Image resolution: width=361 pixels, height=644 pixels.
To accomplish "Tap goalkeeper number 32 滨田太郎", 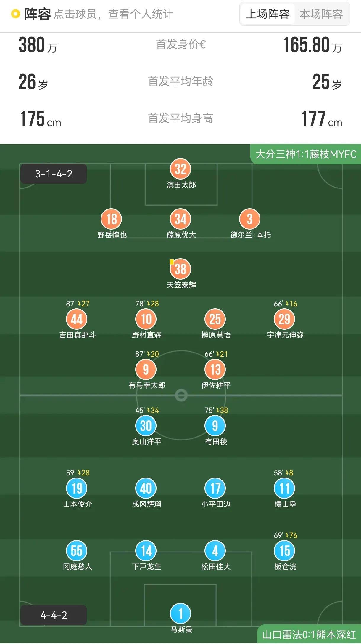I will [180, 169].
